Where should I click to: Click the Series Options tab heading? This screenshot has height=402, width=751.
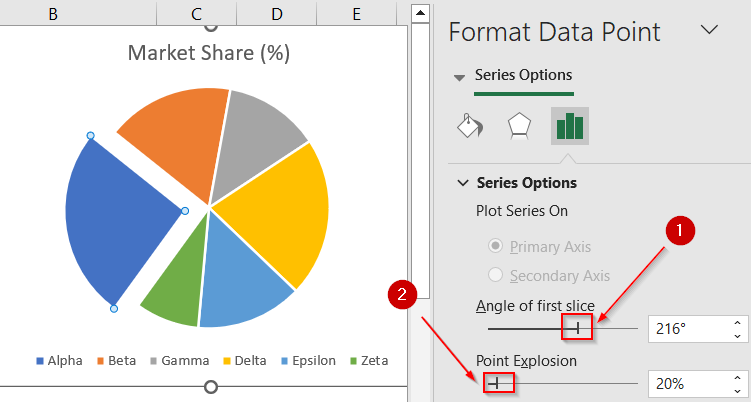(x=523, y=75)
